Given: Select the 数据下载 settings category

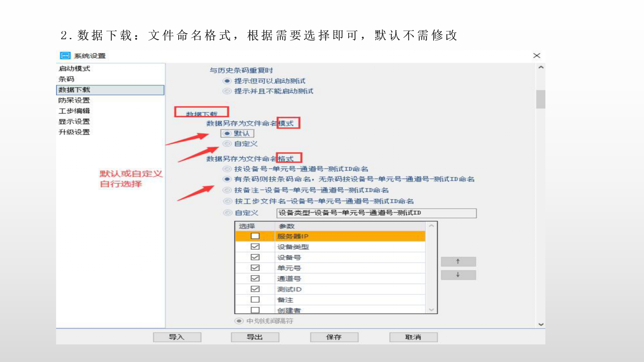Looking at the screenshot, I should (x=110, y=90).
